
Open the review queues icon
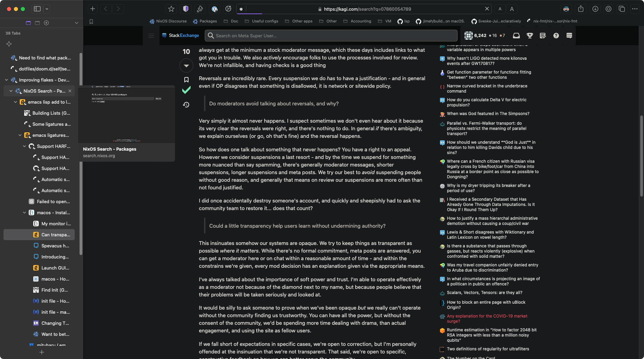click(543, 36)
